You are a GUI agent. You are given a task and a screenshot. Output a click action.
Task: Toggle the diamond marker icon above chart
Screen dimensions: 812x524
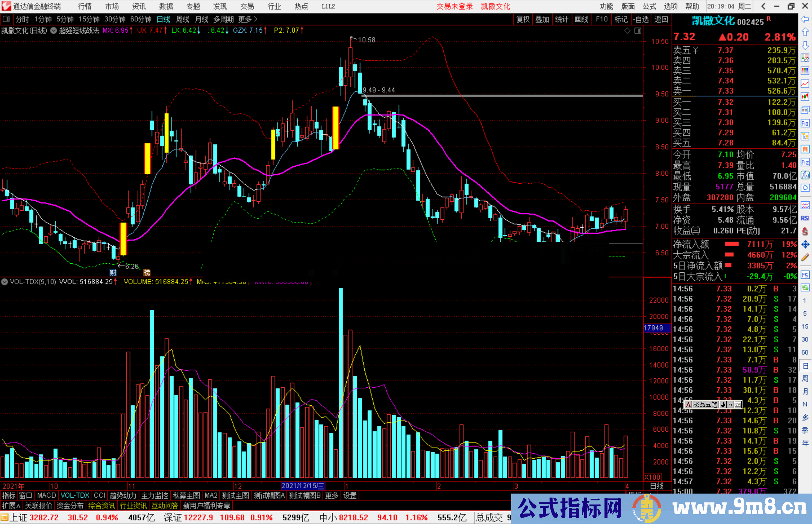tap(627, 31)
